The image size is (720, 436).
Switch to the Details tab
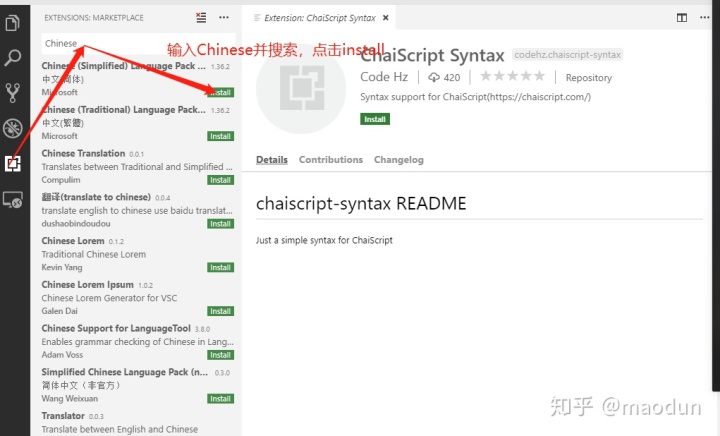[x=272, y=160]
